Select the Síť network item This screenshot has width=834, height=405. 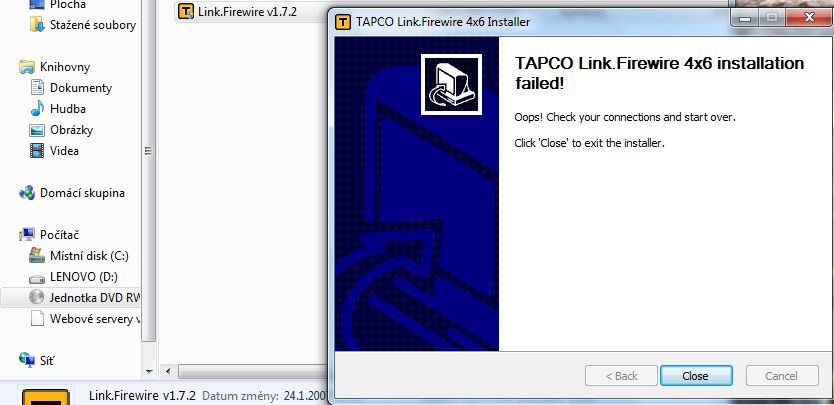(x=37, y=360)
